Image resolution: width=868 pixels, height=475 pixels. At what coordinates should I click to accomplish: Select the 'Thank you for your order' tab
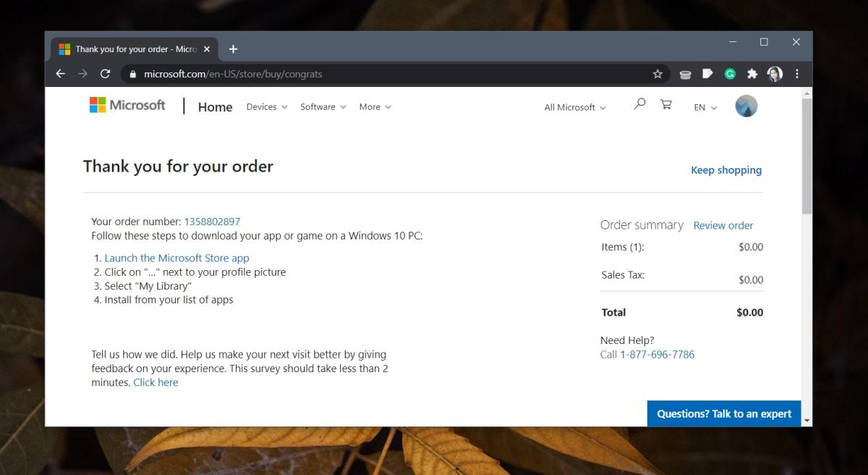click(x=134, y=49)
